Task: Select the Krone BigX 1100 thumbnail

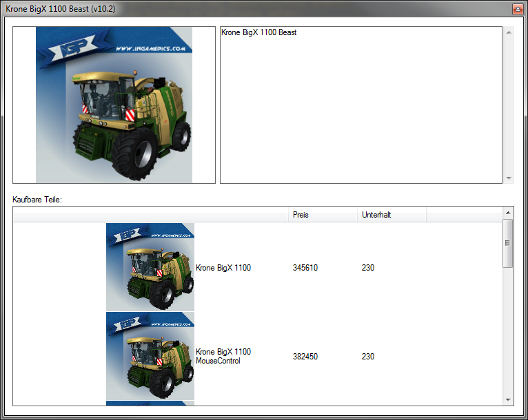Action: pos(150,267)
